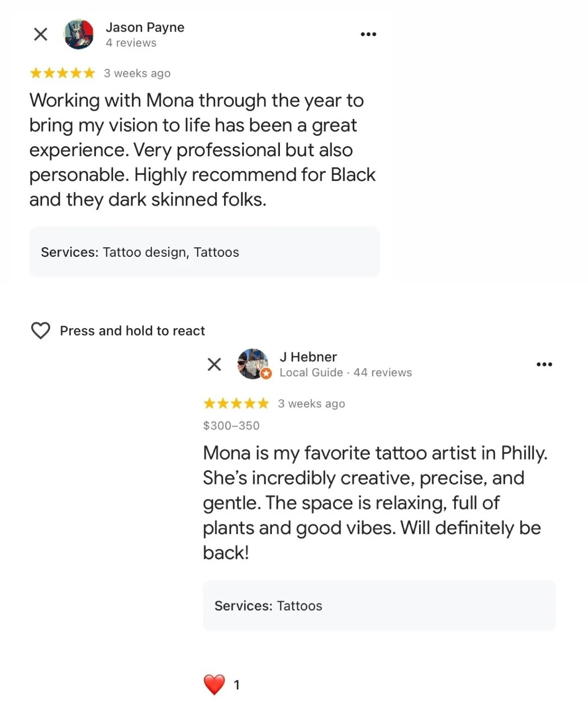Open three-dot menu on Jason Payne's review
Screen dimensions: 588x719
pyautogui.click(x=368, y=34)
